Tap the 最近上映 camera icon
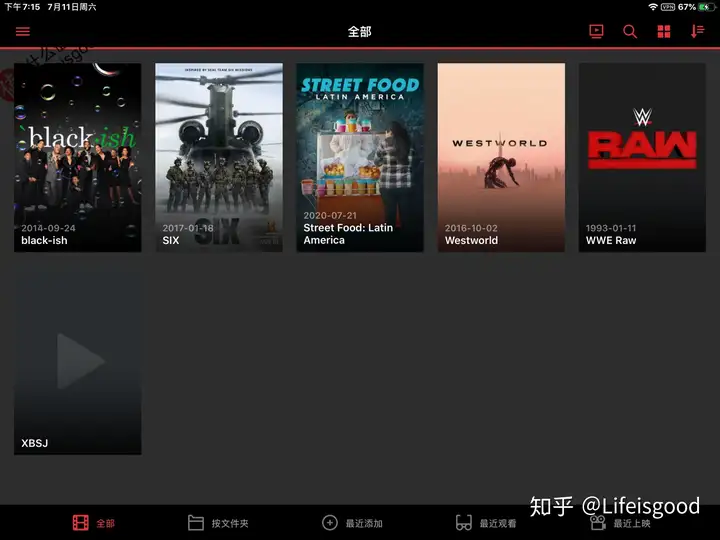 [597, 523]
